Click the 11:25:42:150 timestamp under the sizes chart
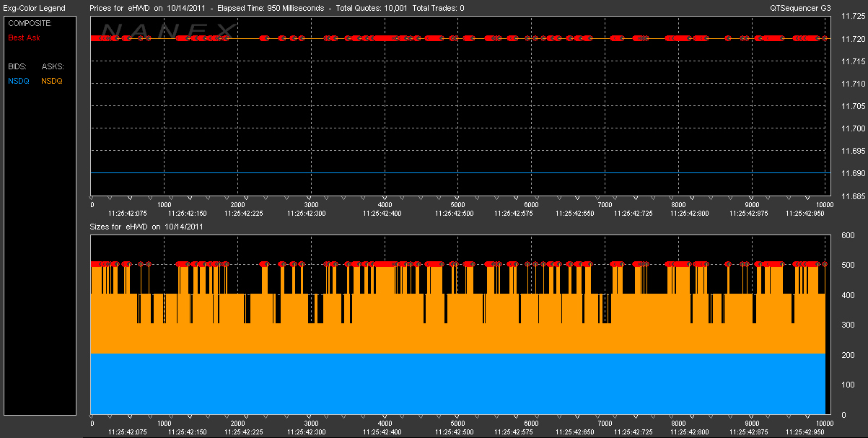The image size is (868, 438). [187, 432]
